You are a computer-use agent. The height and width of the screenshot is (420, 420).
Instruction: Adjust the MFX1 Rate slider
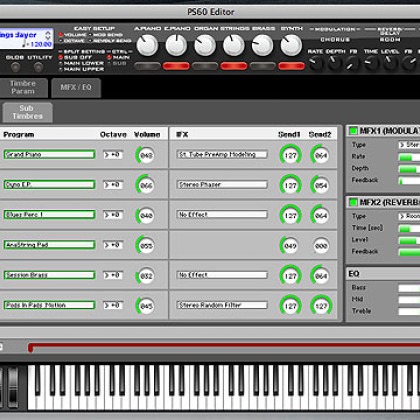point(409,157)
